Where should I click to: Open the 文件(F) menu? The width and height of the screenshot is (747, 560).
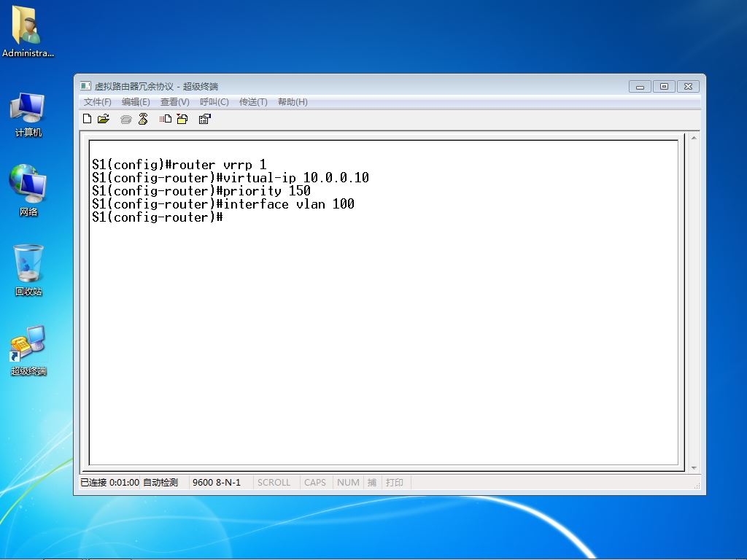click(98, 102)
